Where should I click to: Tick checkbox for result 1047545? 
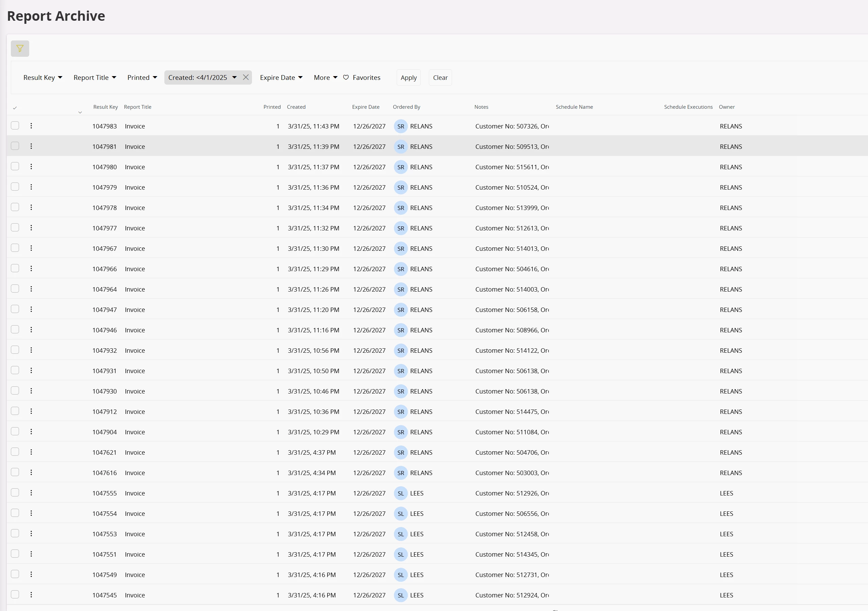pos(15,595)
